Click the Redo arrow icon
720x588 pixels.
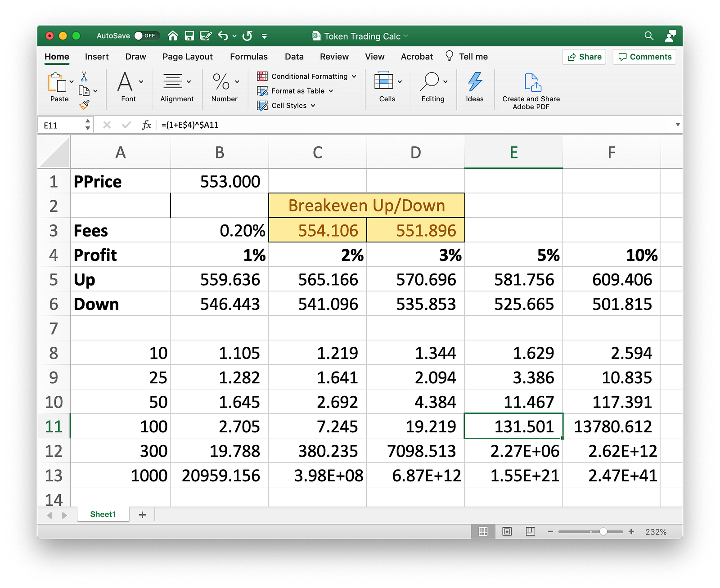coord(247,36)
